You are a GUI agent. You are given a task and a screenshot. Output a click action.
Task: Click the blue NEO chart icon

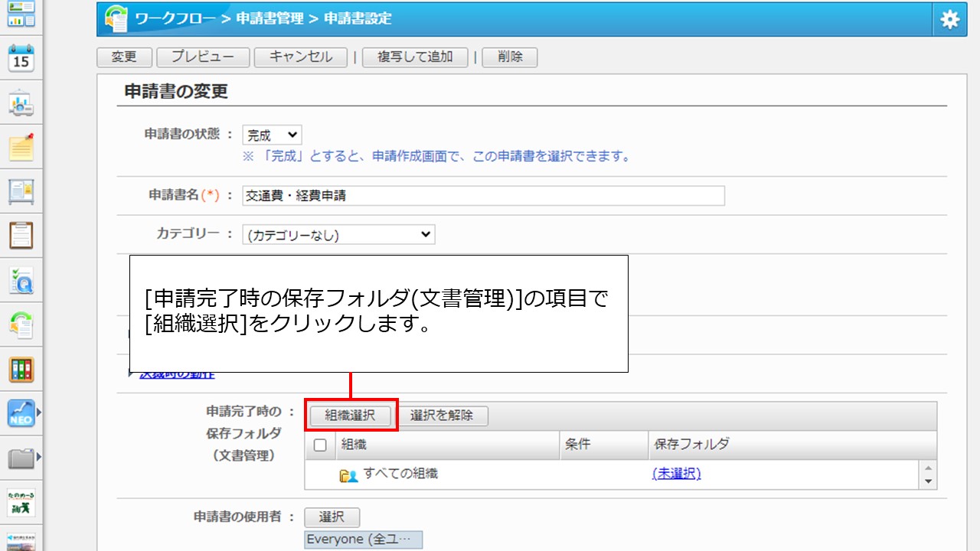21,413
